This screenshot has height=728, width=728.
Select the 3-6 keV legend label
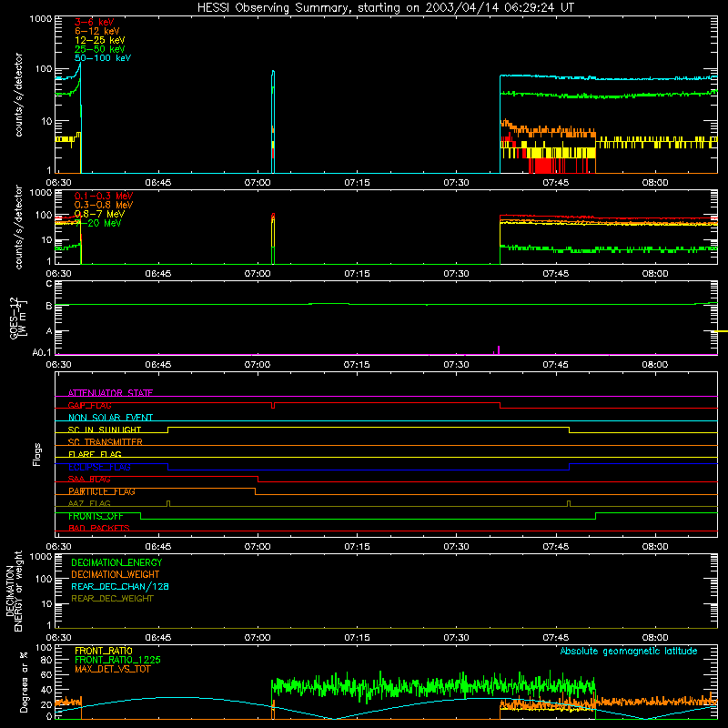[95, 22]
